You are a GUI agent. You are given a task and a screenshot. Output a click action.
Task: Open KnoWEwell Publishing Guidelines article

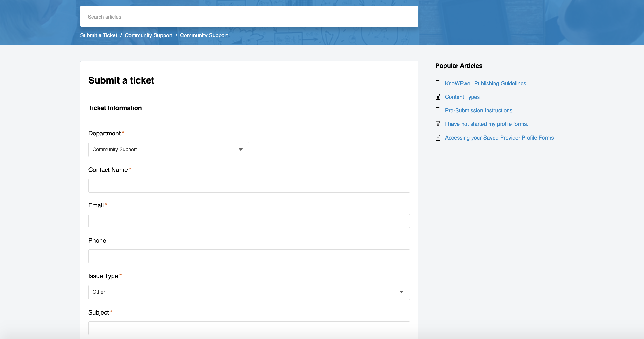tap(485, 83)
